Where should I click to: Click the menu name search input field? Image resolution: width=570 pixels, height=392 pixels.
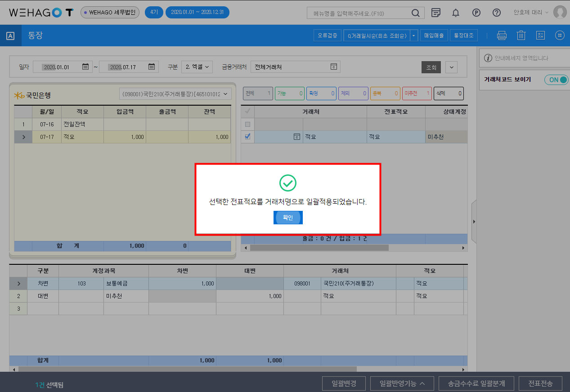pos(360,13)
